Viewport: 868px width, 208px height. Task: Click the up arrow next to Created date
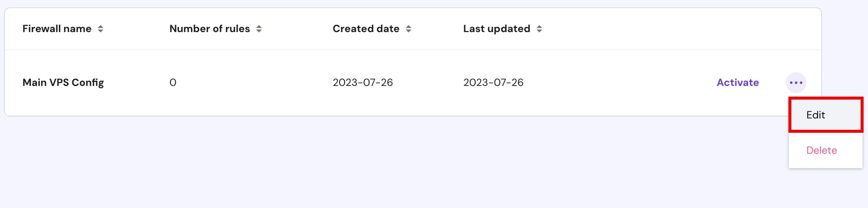click(409, 27)
